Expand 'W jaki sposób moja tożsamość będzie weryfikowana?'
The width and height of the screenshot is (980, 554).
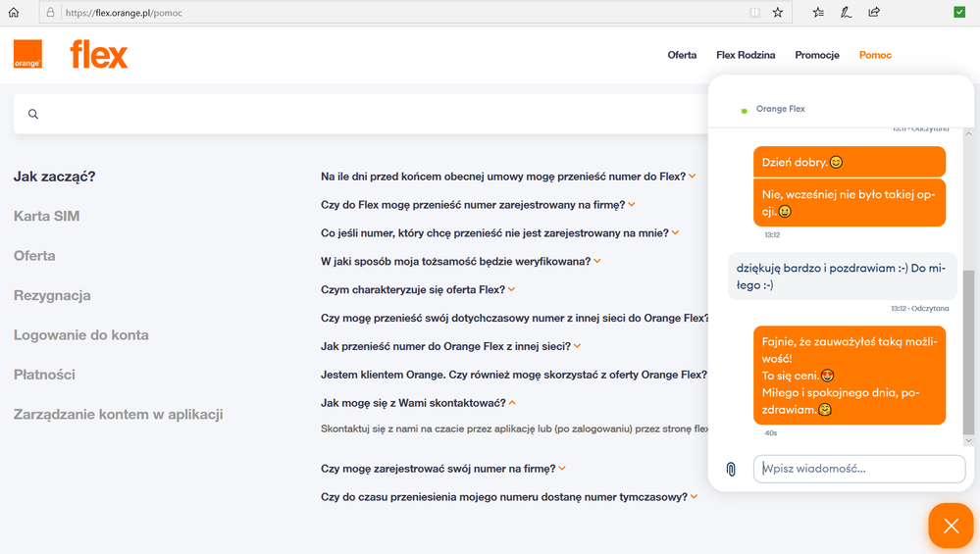click(461, 261)
